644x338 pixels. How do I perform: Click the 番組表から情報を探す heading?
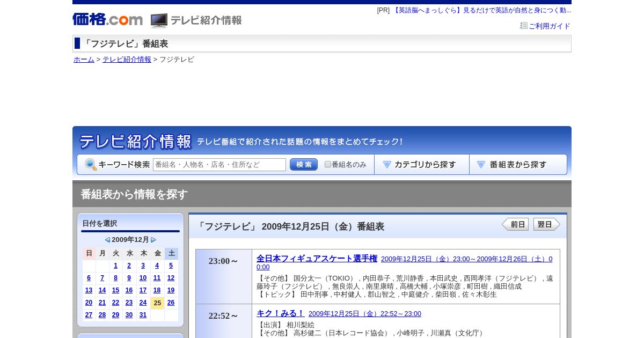point(134,194)
